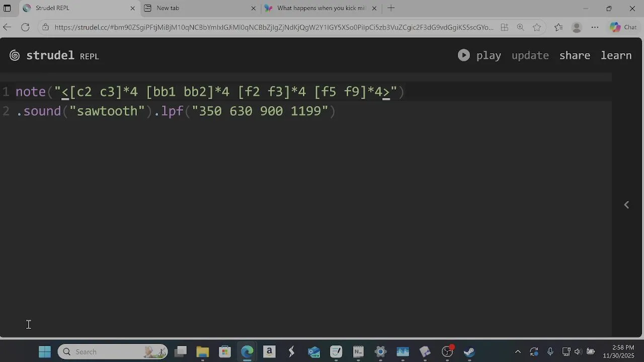Close the Strudel REPL tab
Viewport: 644px width, 362px height.
coord(133,8)
